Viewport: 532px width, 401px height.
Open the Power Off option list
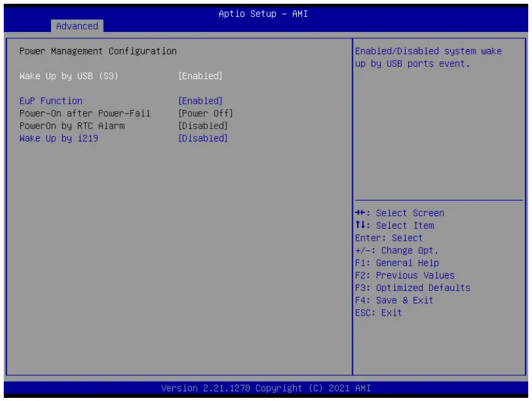[x=206, y=113]
